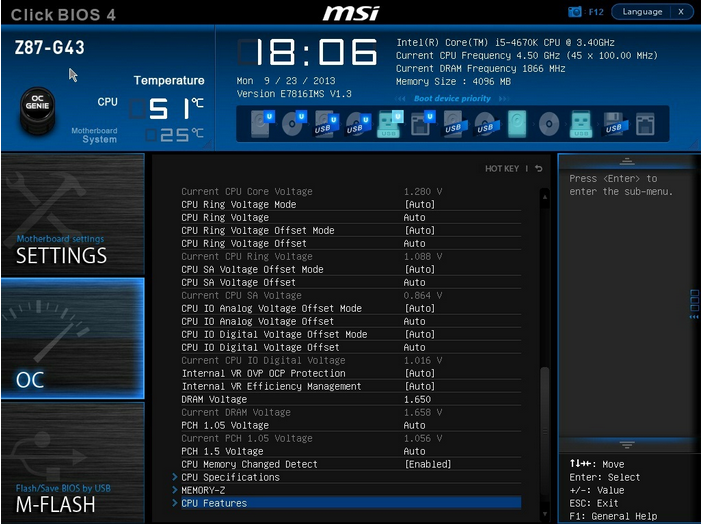The height and width of the screenshot is (524, 701).
Task: Select the first UEFI hard disk boot icon
Action: [261, 123]
